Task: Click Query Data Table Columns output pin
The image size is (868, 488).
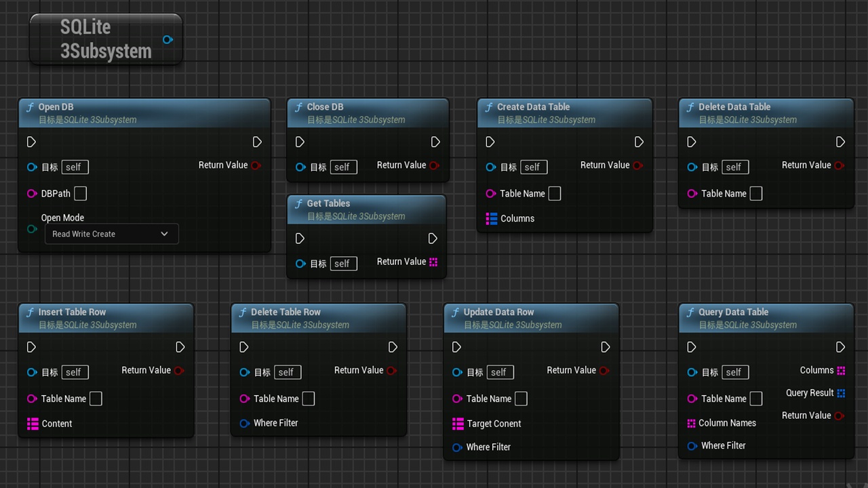Action: [841, 370]
